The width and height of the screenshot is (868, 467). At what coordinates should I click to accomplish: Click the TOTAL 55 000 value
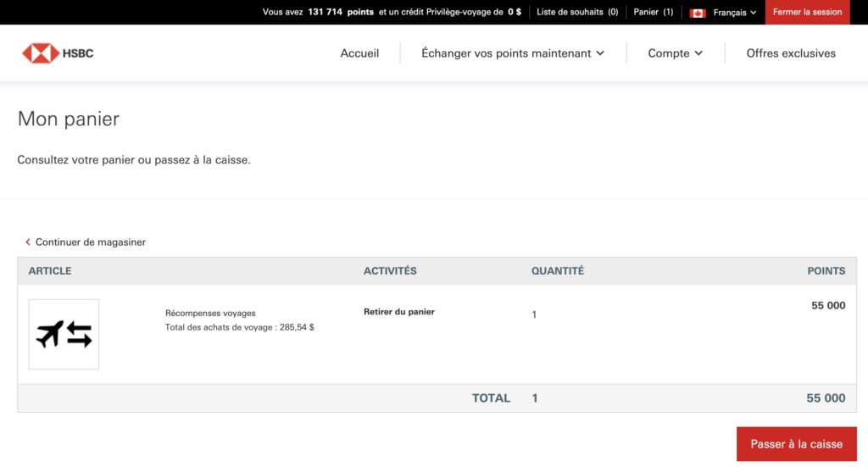pyautogui.click(x=826, y=398)
